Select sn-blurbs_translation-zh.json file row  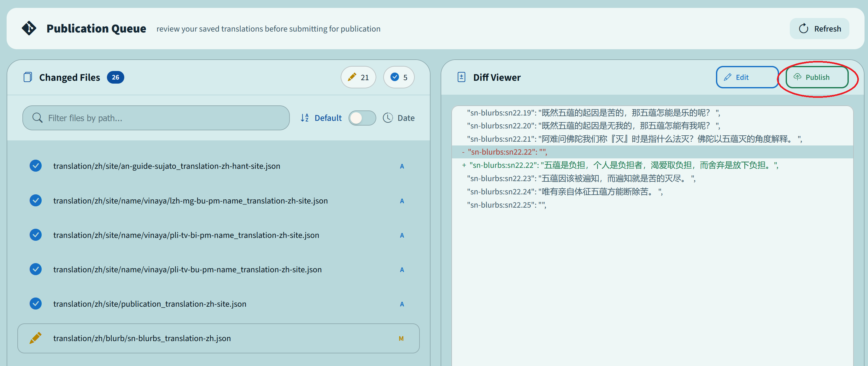pos(218,338)
